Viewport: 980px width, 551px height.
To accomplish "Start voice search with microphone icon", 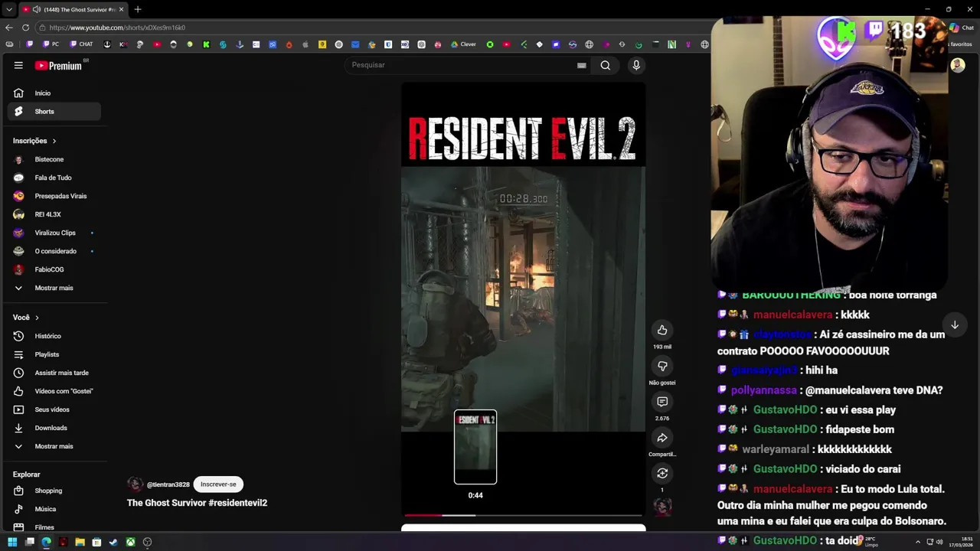I will click(x=635, y=65).
